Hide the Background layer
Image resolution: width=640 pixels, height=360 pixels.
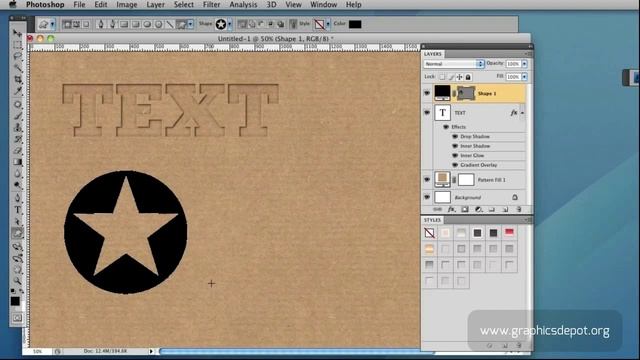tap(427, 197)
